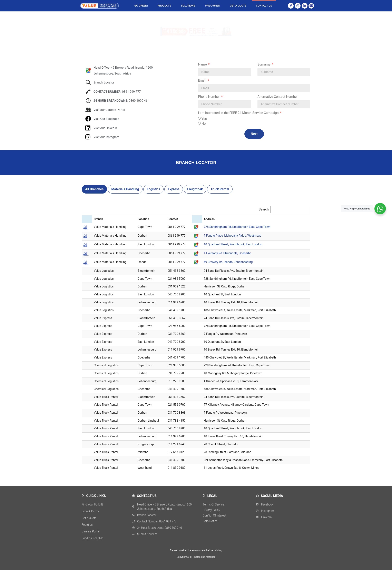Click map pin icon for 7 Fangio Place
392x570 pixels.
point(196,236)
